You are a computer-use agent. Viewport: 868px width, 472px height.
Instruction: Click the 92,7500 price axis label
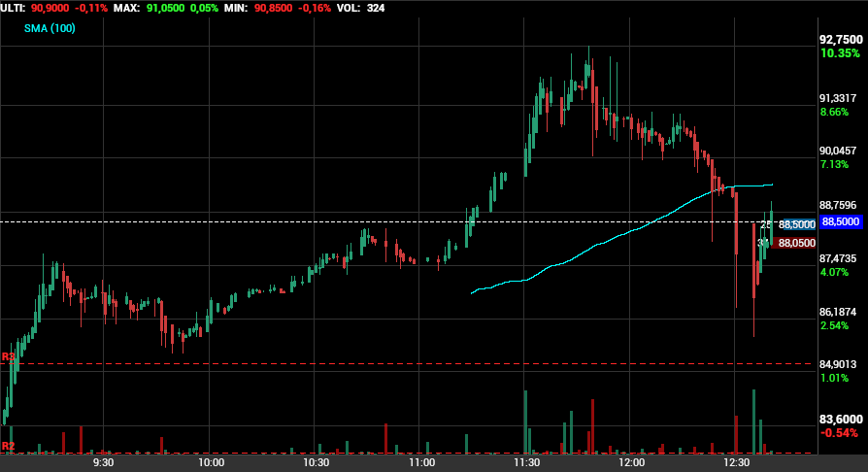pyautogui.click(x=841, y=39)
